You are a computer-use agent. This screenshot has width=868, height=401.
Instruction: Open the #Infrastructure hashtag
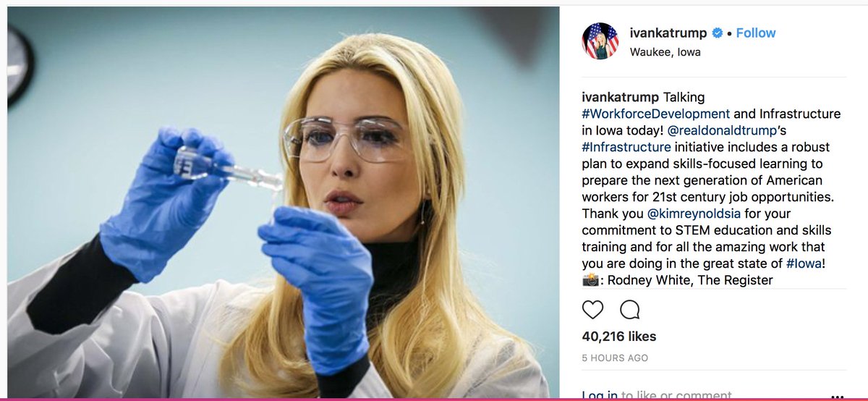point(626,147)
